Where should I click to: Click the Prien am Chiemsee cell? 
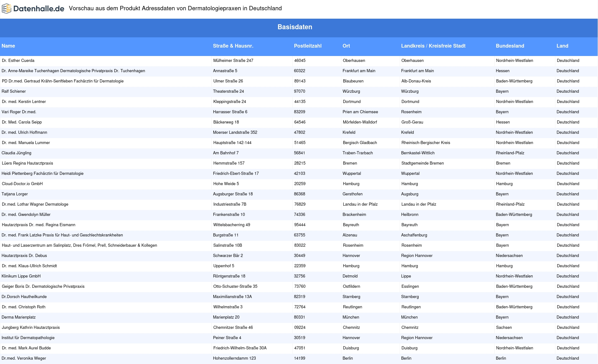(360, 112)
